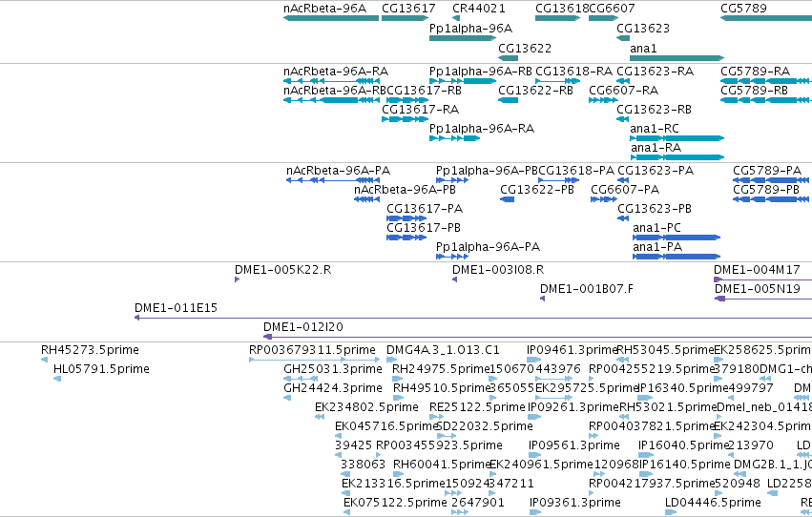Click the GH24424.3prime EST glyph

tap(287, 399)
